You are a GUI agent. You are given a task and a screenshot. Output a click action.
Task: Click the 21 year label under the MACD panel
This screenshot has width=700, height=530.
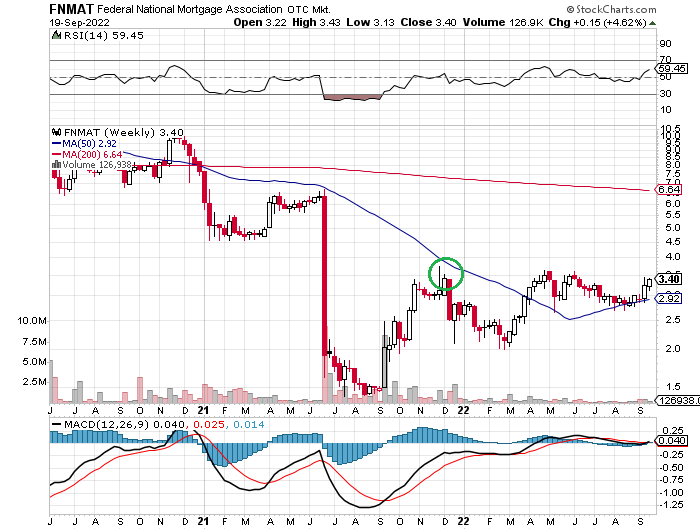click(203, 521)
